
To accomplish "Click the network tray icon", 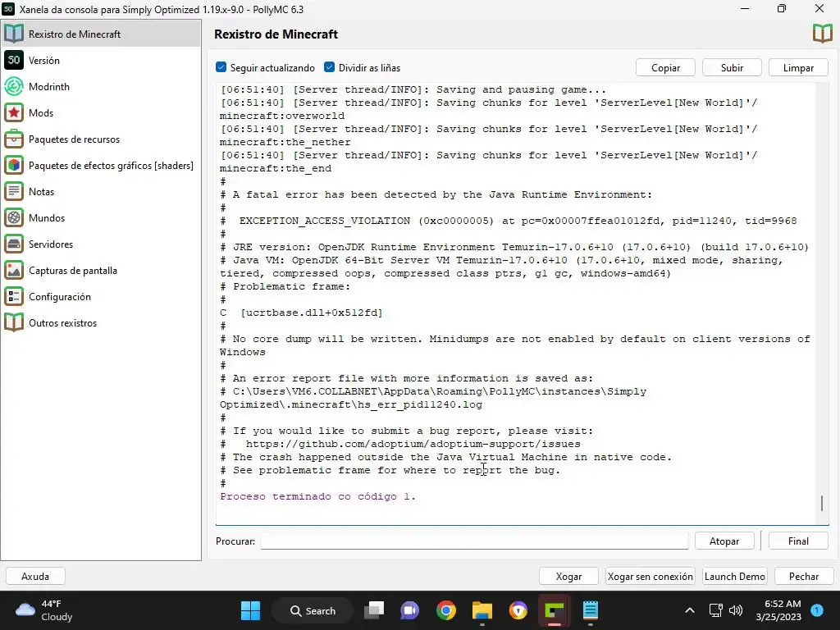I will coord(715,610).
